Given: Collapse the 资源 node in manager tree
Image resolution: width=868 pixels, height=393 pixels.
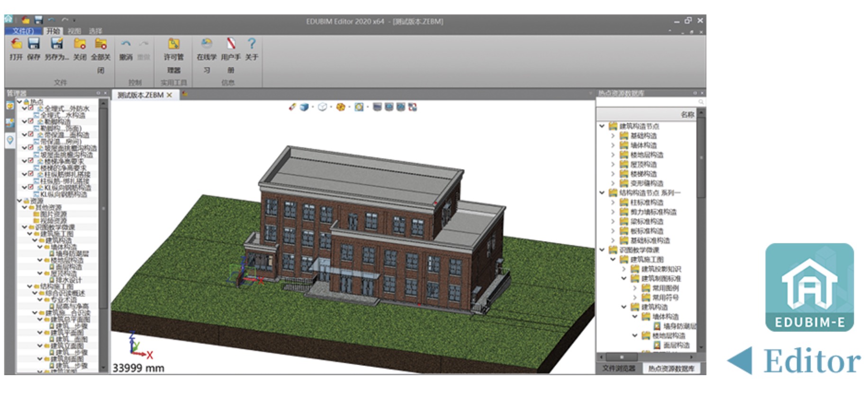Looking at the screenshot, I should [x=19, y=201].
